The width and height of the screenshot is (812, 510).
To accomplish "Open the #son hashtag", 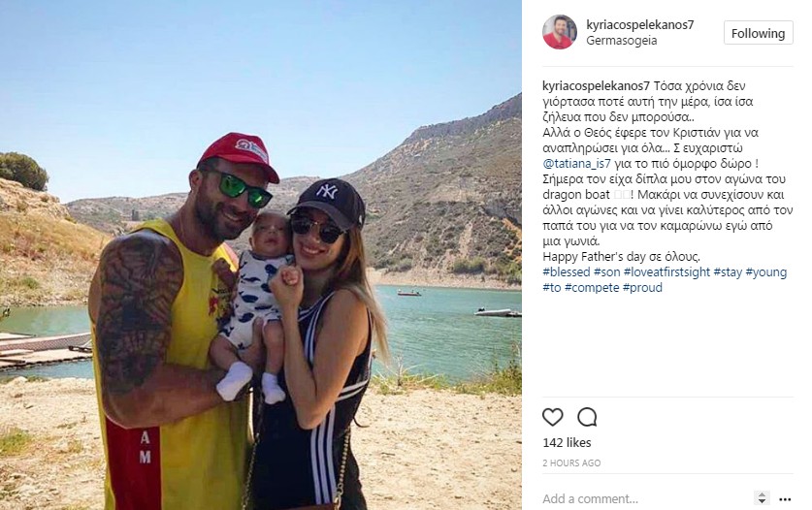I will pos(607,272).
